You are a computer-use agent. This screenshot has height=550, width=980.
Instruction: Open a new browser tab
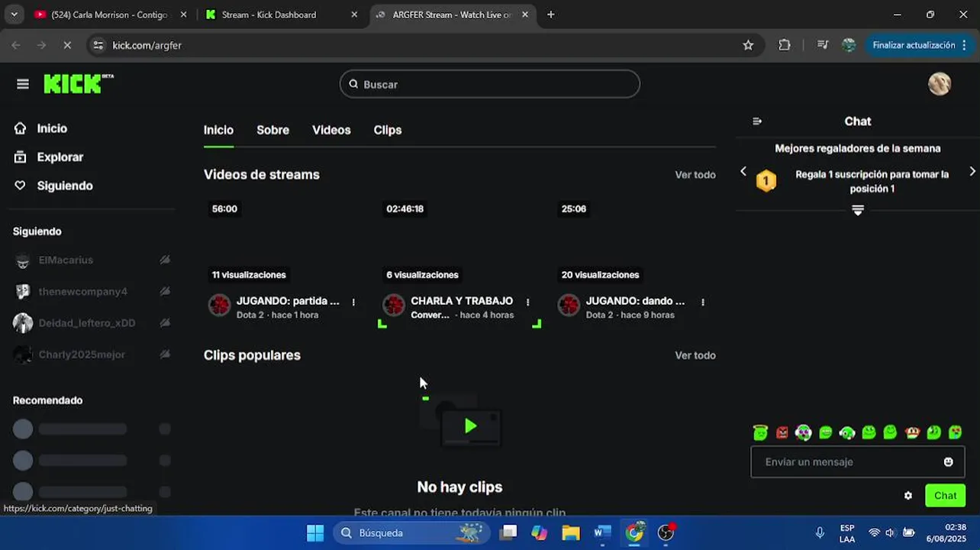click(551, 15)
